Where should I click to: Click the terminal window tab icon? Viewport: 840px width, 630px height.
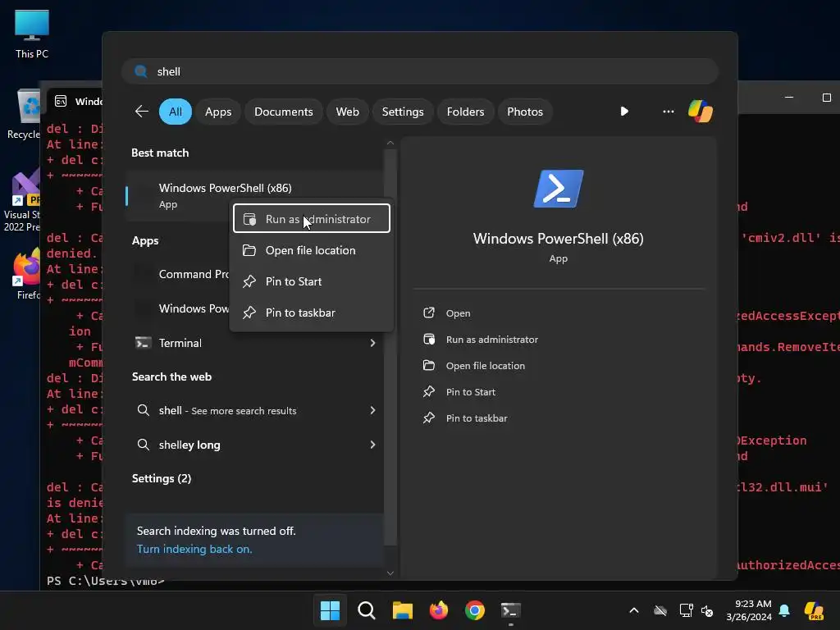pyautogui.click(x=61, y=101)
